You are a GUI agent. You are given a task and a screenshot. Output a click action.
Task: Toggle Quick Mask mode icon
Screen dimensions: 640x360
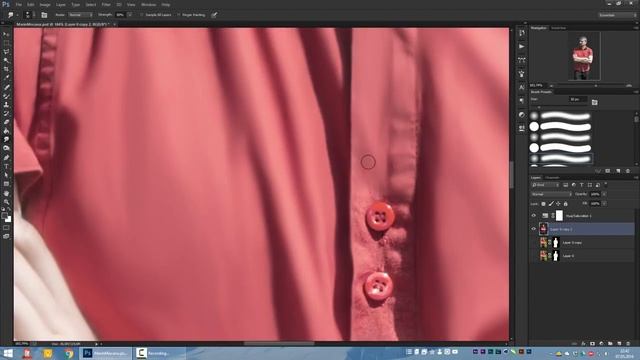point(6,228)
